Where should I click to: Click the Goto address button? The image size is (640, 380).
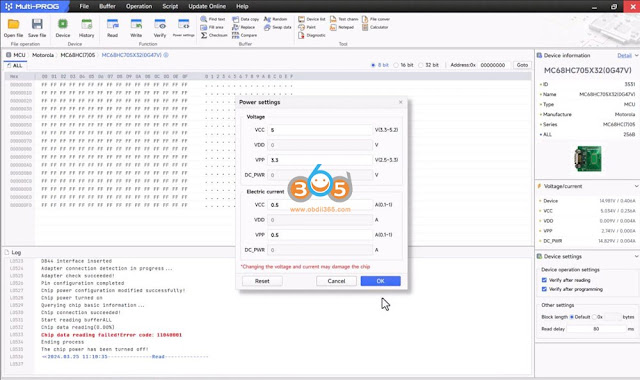[522, 65]
